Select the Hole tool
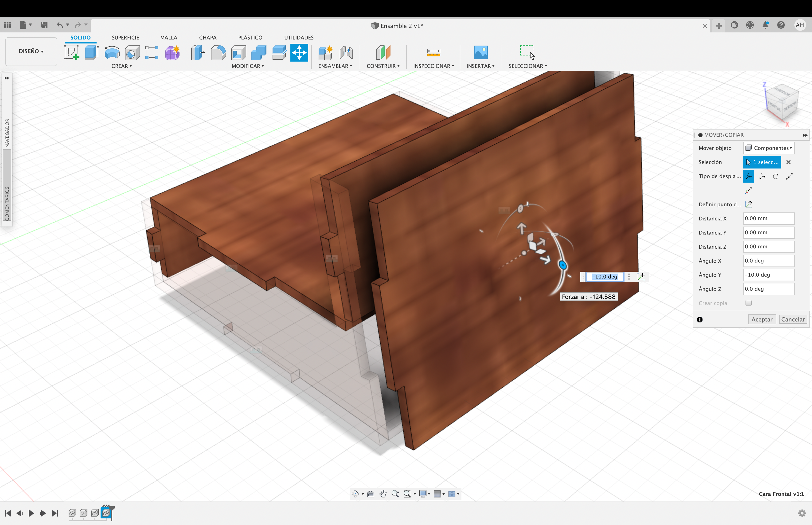Image resolution: width=812 pixels, height=525 pixels. [x=132, y=52]
